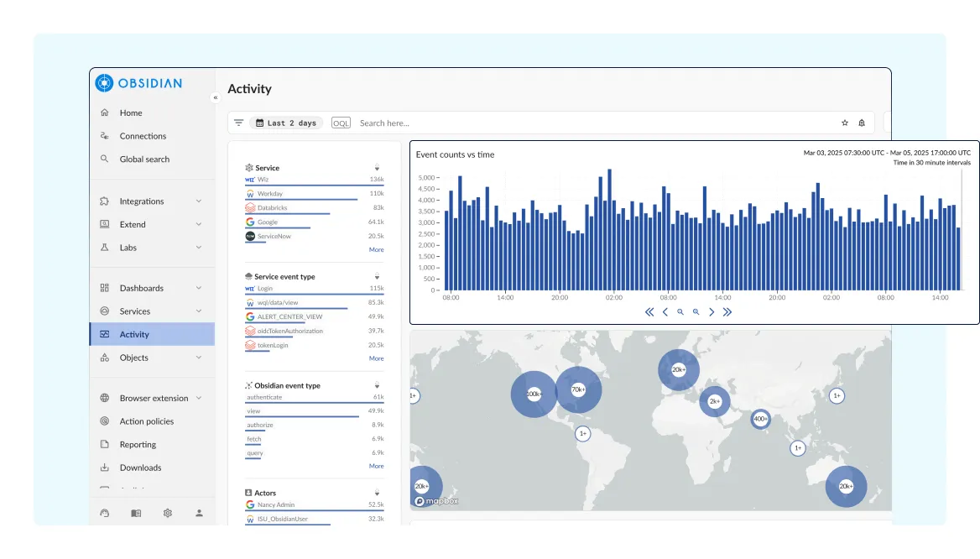The height and width of the screenshot is (559, 980).
Task: Click the Dashboards grid icon
Action: click(x=104, y=288)
